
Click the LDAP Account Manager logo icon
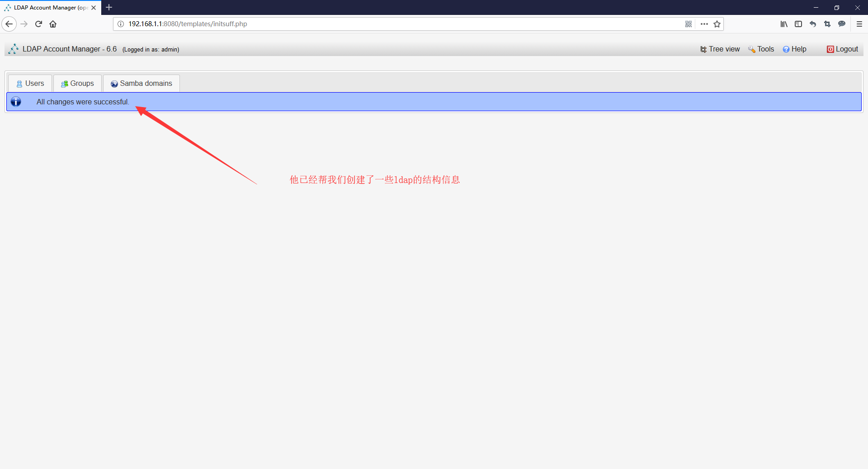(x=14, y=49)
